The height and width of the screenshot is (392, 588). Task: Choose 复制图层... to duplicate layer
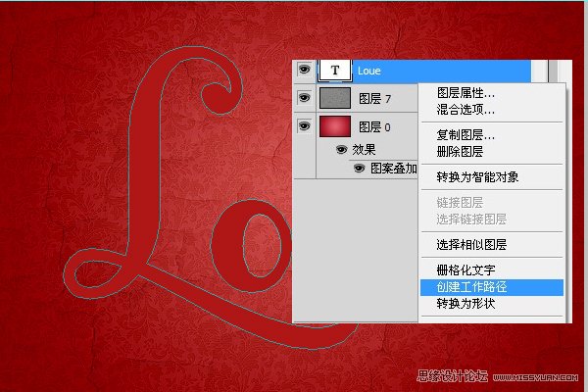click(465, 134)
